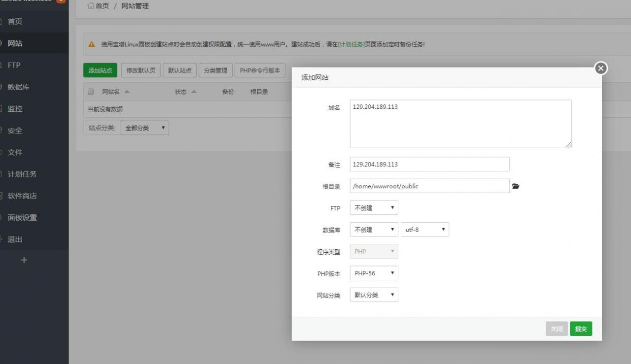Click into the 域名 textarea
This screenshot has width=631, height=364.
pyautogui.click(x=461, y=124)
